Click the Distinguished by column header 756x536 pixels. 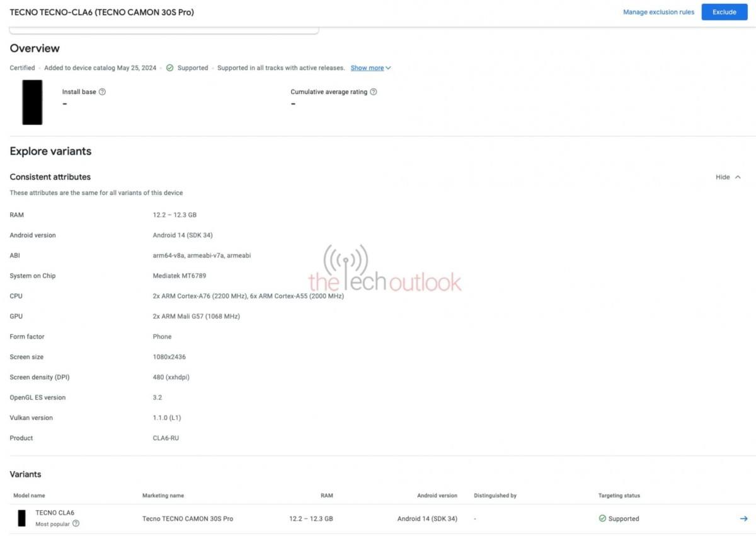tap(495, 496)
